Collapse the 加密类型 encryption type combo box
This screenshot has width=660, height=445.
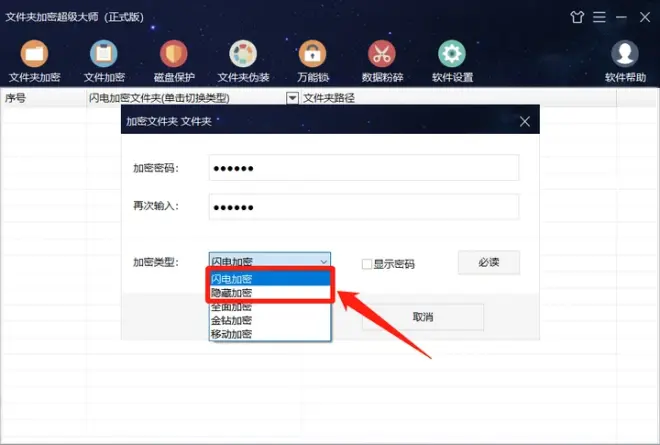322,262
